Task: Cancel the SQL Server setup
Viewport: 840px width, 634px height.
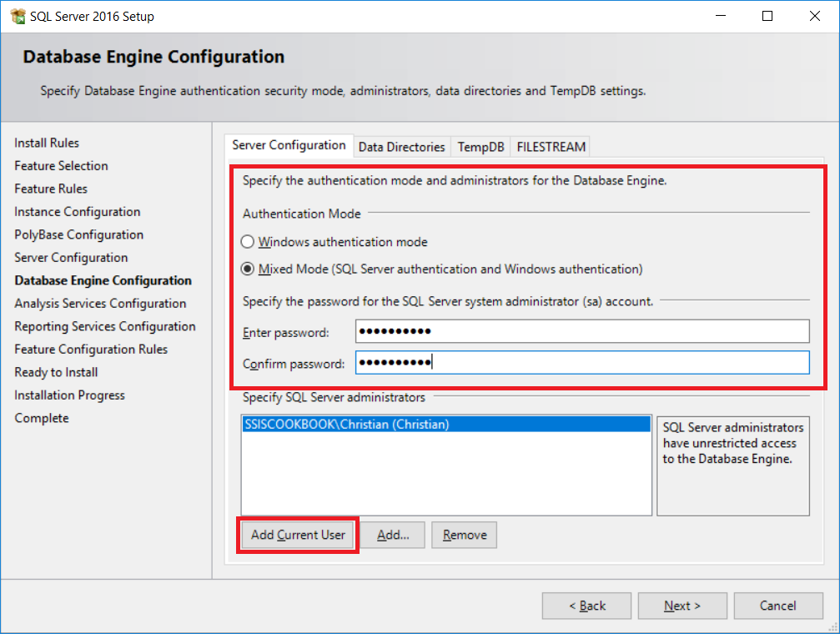Action: 778,606
